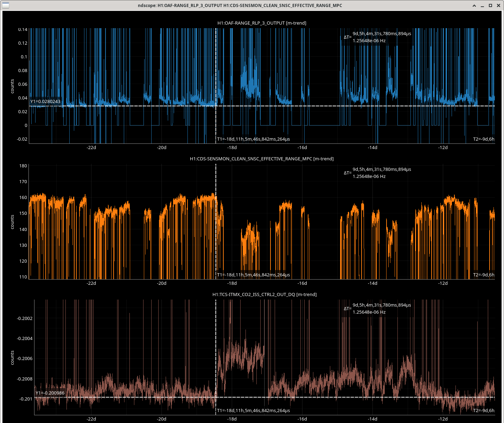The height and width of the screenshot is (423, 504).
Task: Select the T1 cursor label in top plot
Action: tap(253, 139)
